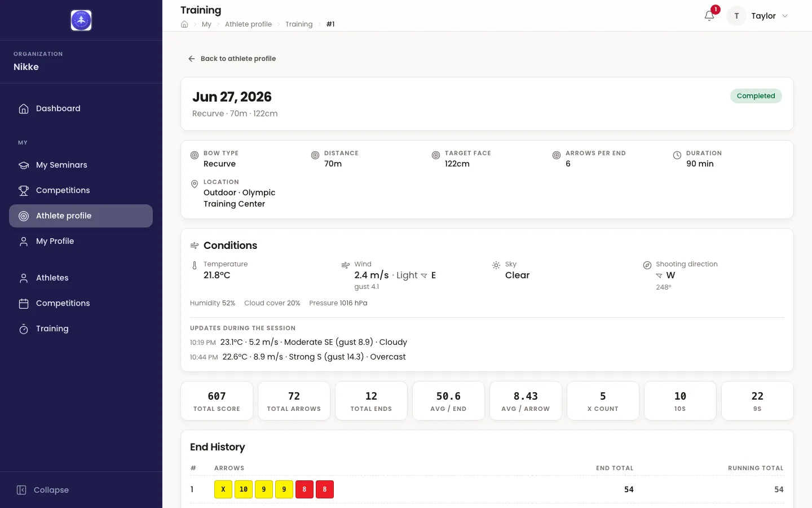Screen dimensions: 812x508
Task: Click the Dashboard home icon
Action: (24, 108)
